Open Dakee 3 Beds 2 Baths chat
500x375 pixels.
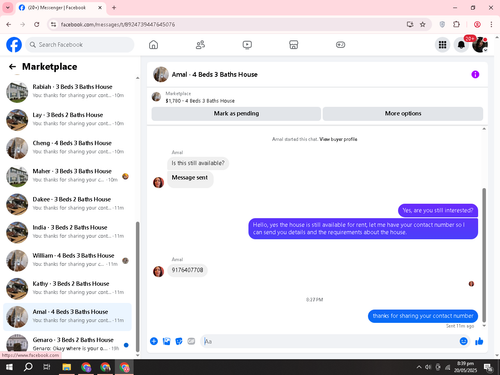pos(68,204)
